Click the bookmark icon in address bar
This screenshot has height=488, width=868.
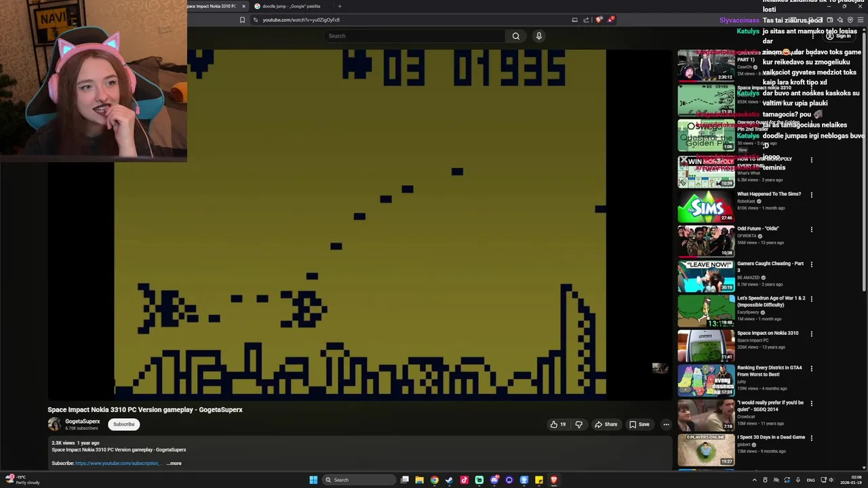pos(242,20)
